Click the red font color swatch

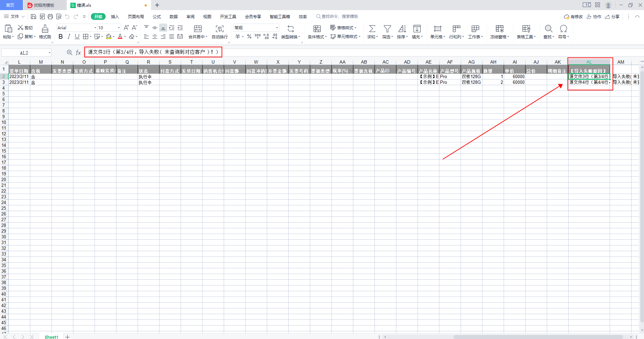(120, 36)
